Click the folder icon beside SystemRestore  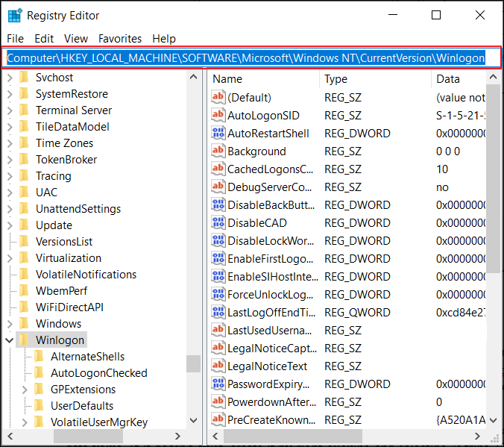point(24,93)
